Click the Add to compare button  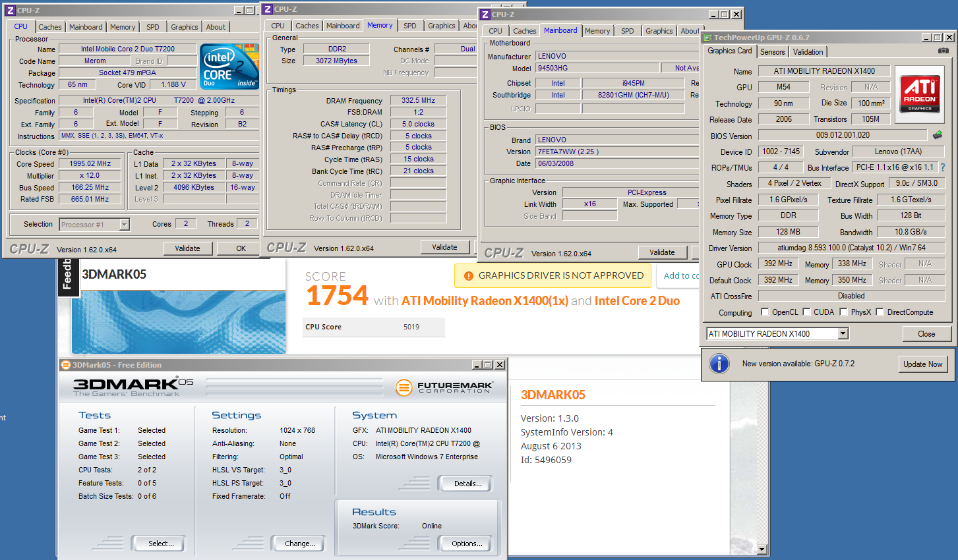678,276
